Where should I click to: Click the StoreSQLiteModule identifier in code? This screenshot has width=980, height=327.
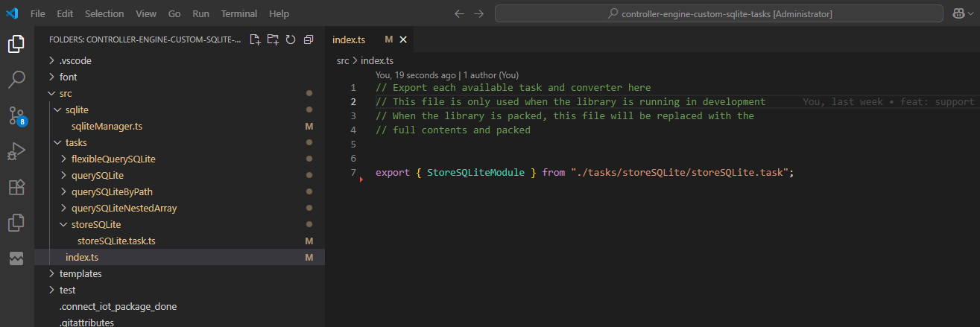[476, 173]
